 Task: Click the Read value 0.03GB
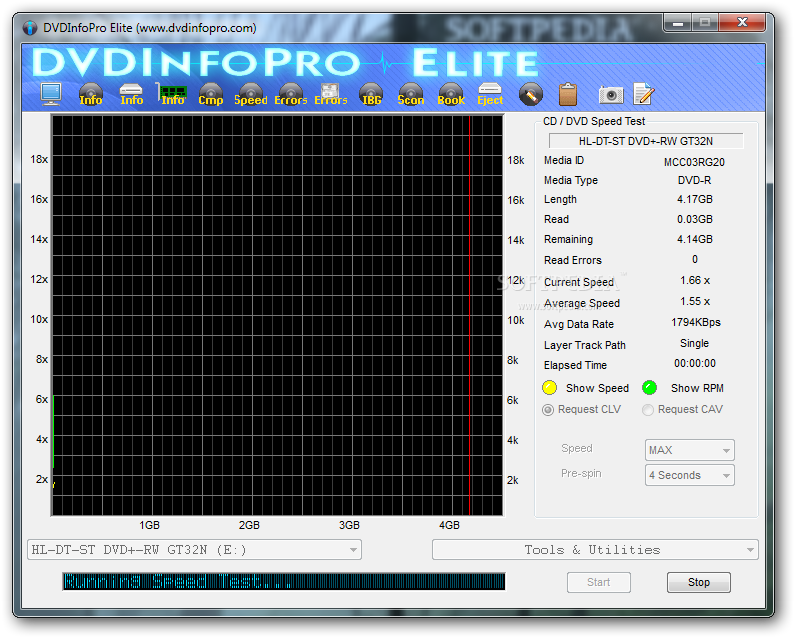tap(695, 220)
